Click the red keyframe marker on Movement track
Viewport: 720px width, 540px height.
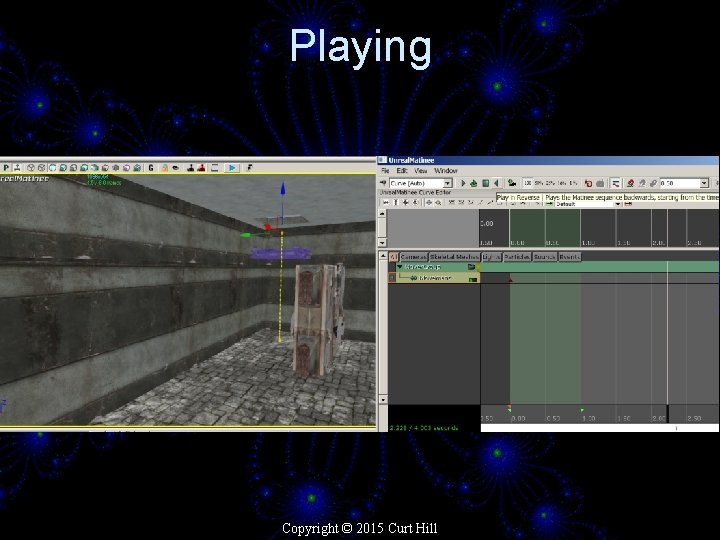click(x=510, y=279)
